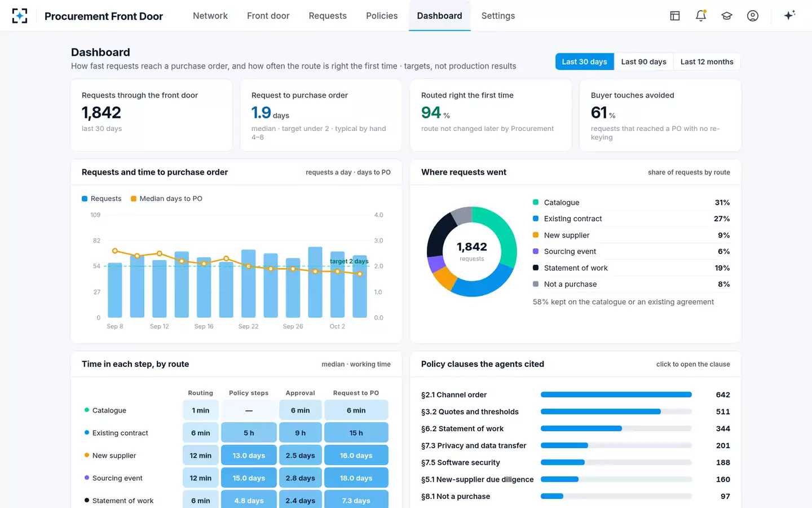Click the Sourcing event legend row at 6%

632,252
